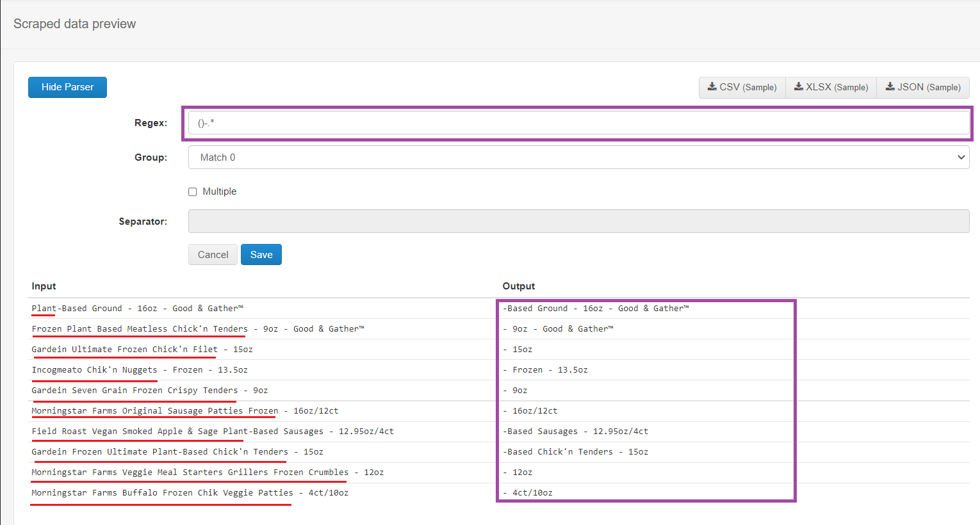The image size is (980, 525).
Task: Click the Scraped data preview heading
Action: click(74, 24)
